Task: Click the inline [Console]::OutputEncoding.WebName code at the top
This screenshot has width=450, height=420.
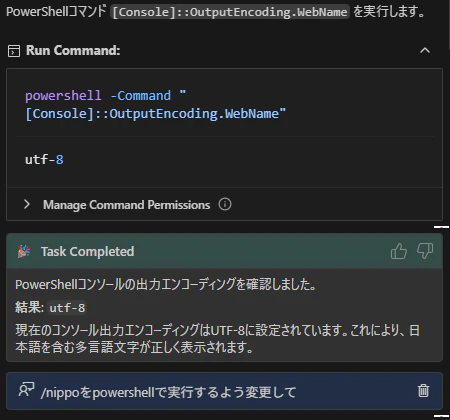Action: coord(230,12)
